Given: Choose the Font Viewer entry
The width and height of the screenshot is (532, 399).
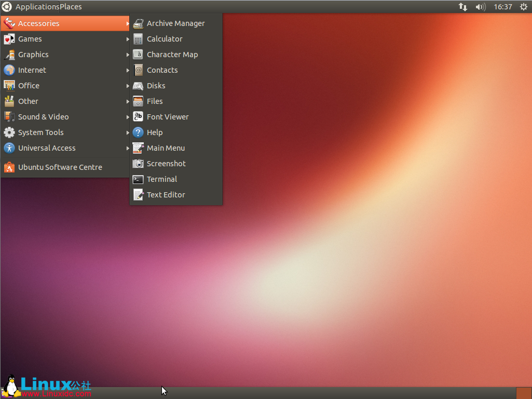Looking at the screenshot, I should pos(168,117).
